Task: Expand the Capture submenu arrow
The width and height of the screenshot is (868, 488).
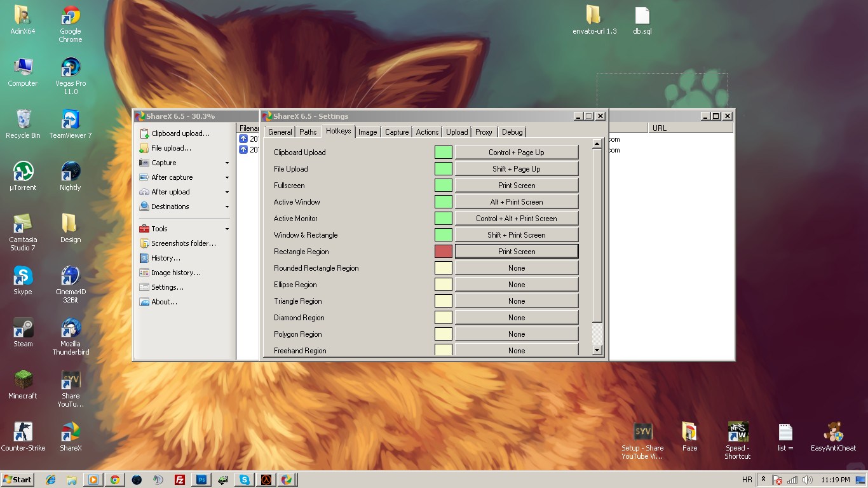Action: (227, 163)
